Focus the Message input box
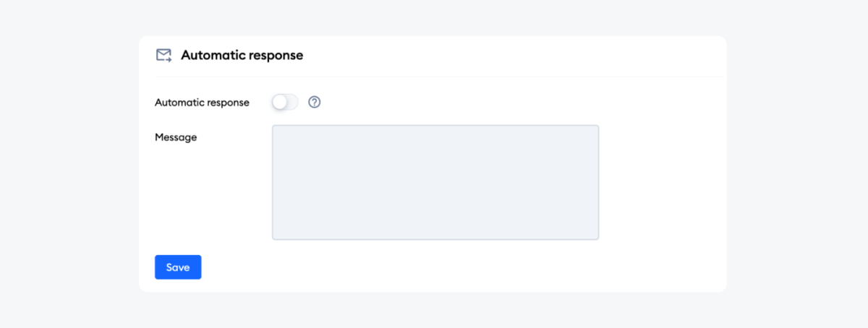This screenshot has width=868, height=328. click(x=435, y=182)
